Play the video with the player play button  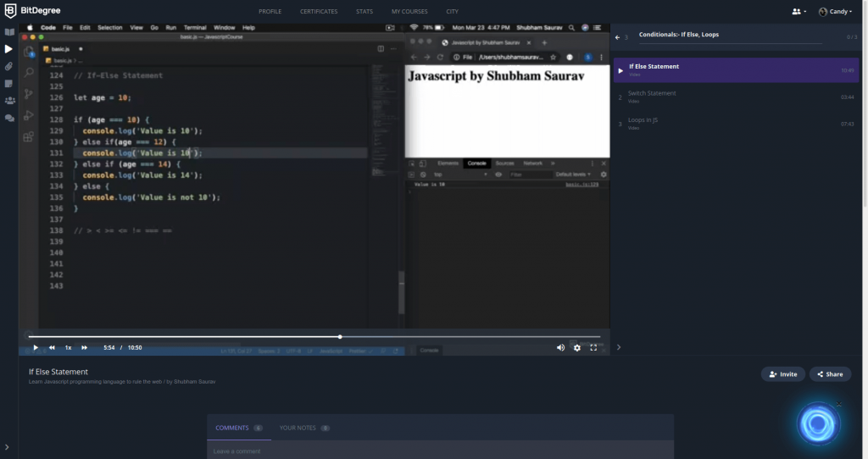point(36,347)
